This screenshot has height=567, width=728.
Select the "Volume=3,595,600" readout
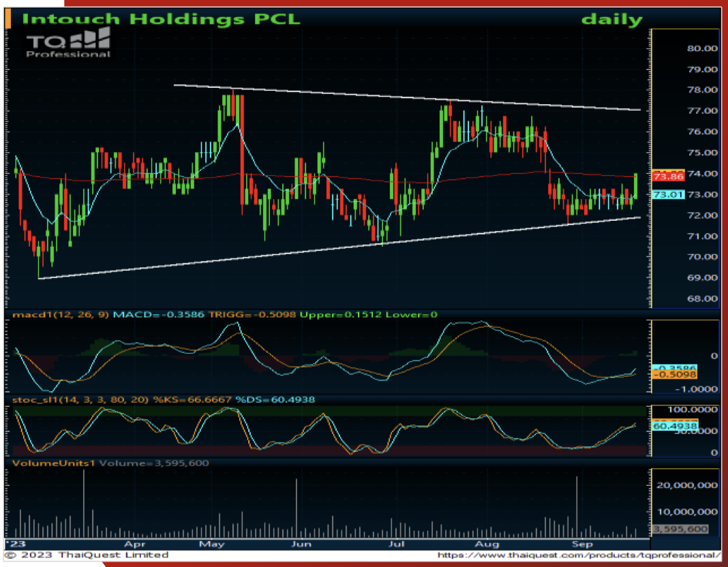[x=154, y=463]
